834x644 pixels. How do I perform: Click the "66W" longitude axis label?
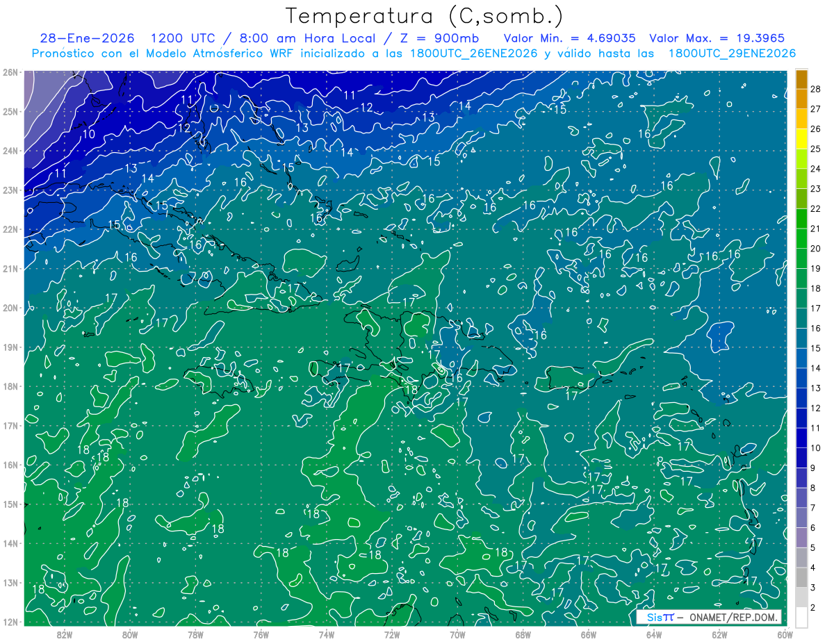click(589, 634)
